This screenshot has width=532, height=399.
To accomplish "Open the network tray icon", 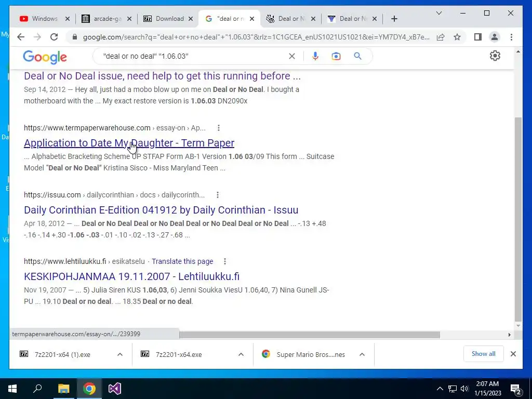I will pos(453,389).
